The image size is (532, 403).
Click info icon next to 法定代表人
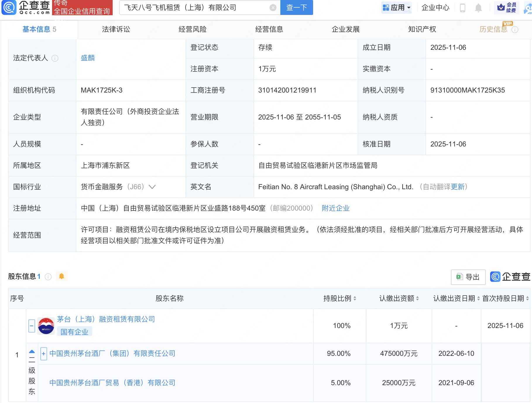55,58
